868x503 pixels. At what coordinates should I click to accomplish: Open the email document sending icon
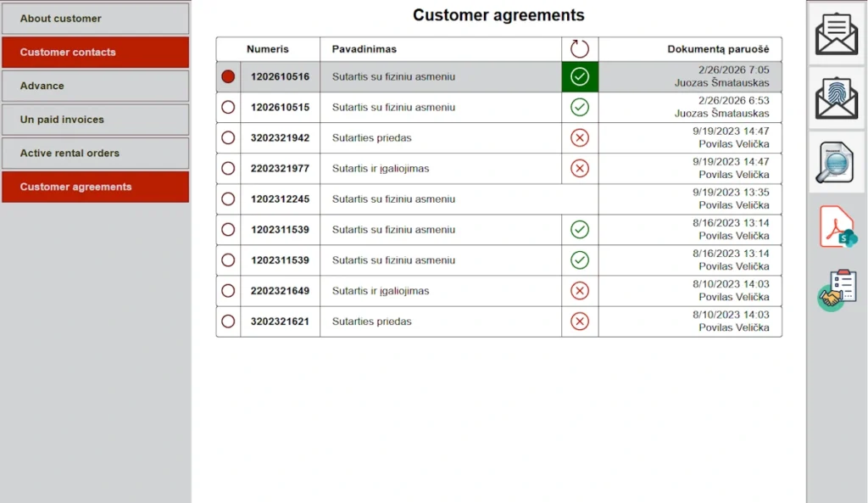(x=836, y=36)
